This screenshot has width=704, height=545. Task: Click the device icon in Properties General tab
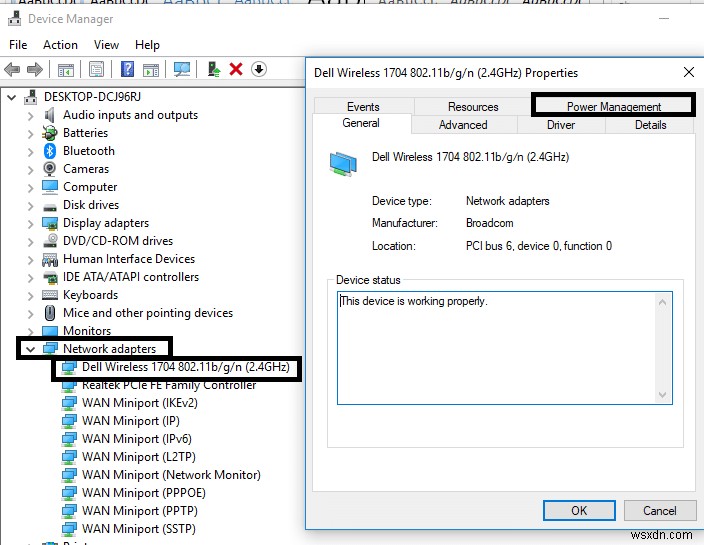343,164
